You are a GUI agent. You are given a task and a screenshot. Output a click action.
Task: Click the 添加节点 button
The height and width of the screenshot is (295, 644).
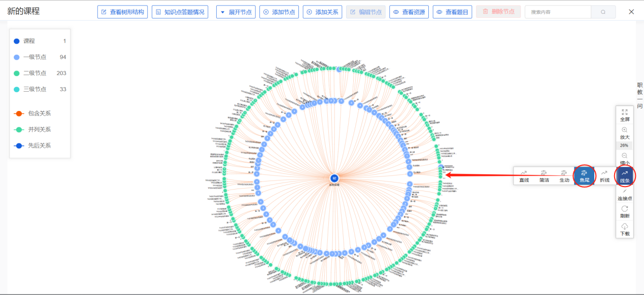tap(279, 12)
